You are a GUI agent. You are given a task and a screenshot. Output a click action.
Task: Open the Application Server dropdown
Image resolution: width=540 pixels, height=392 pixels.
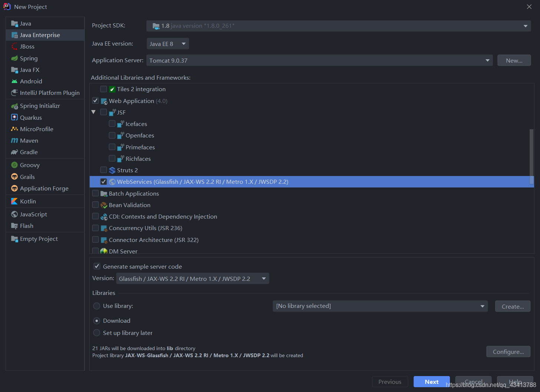(487, 60)
